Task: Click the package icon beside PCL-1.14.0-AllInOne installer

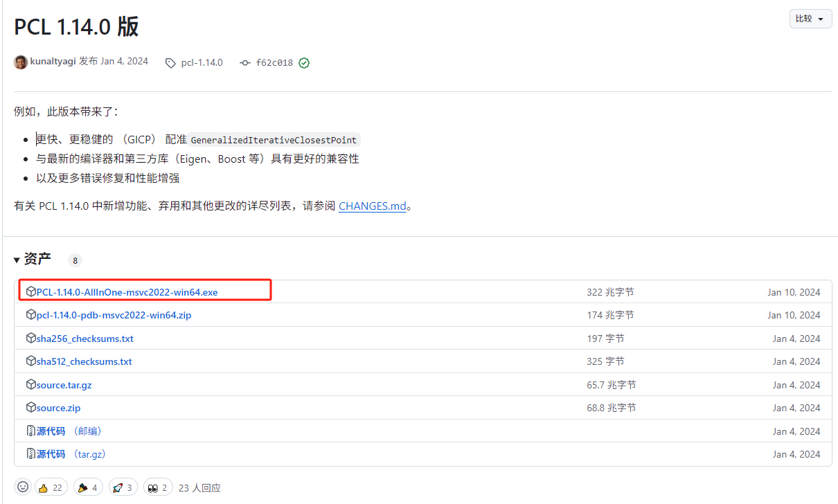Action: tap(30, 291)
